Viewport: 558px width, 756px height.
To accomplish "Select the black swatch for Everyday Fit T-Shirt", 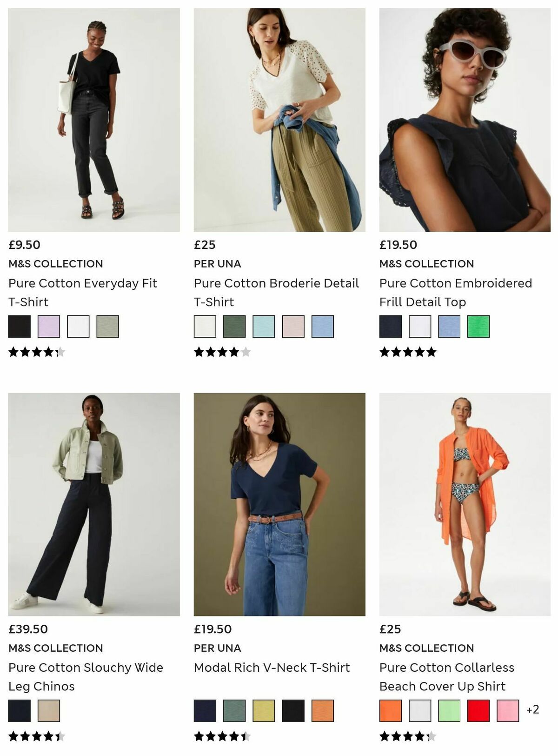I will (x=19, y=328).
